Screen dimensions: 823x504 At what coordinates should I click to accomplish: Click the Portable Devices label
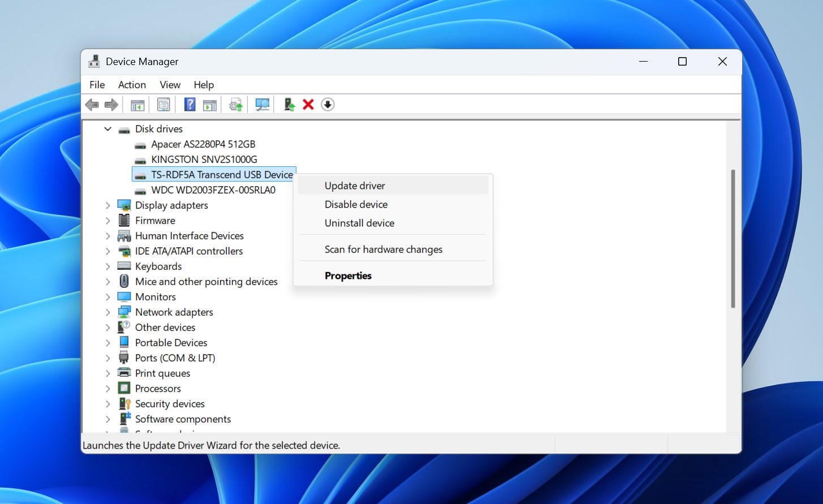pyautogui.click(x=171, y=343)
